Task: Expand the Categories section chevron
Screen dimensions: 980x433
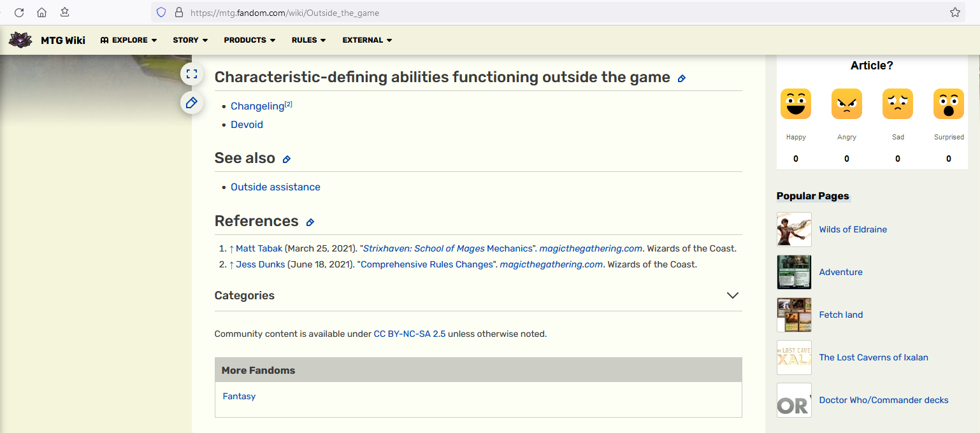Action: 732,295
